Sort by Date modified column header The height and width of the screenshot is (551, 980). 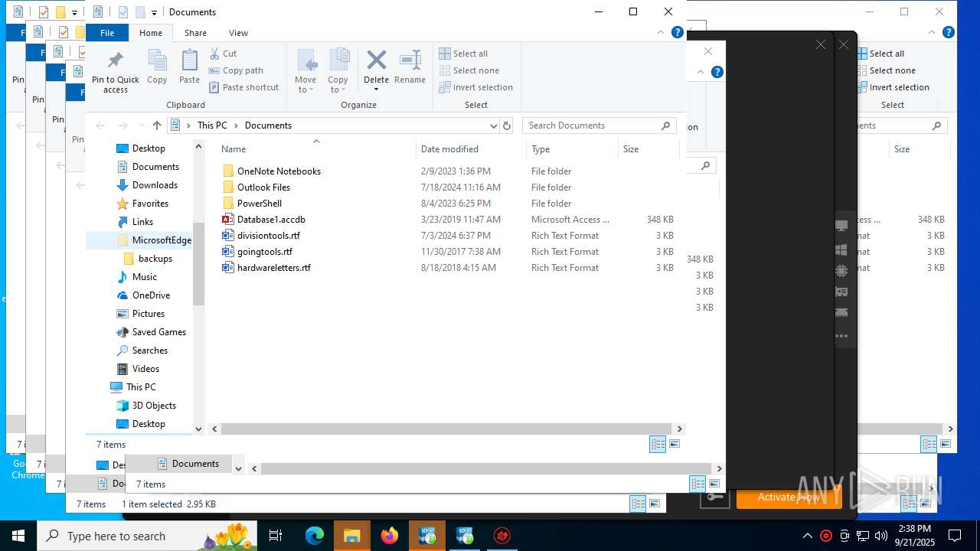coord(472,149)
